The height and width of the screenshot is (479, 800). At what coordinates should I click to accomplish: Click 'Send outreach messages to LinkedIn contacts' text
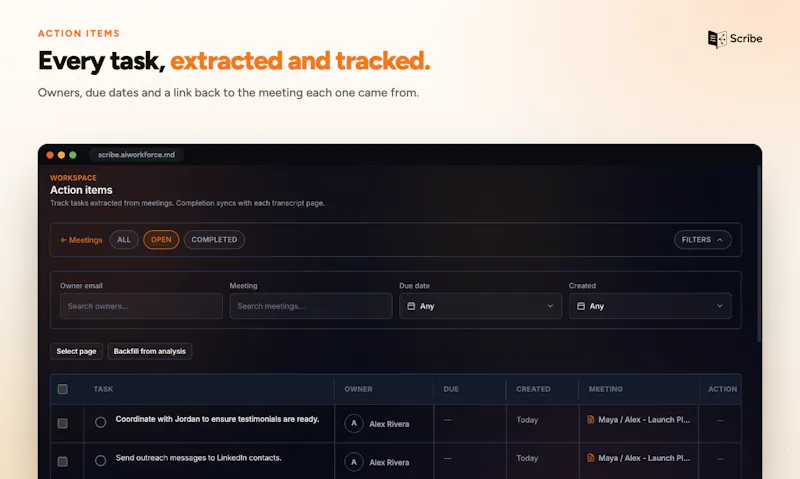[x=198, y=458]
